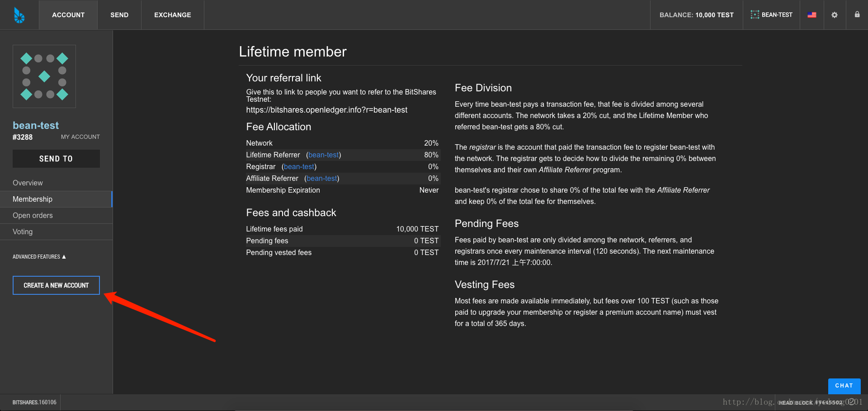
Task: Select the Membership sidebar item
Action: (56, 199)
